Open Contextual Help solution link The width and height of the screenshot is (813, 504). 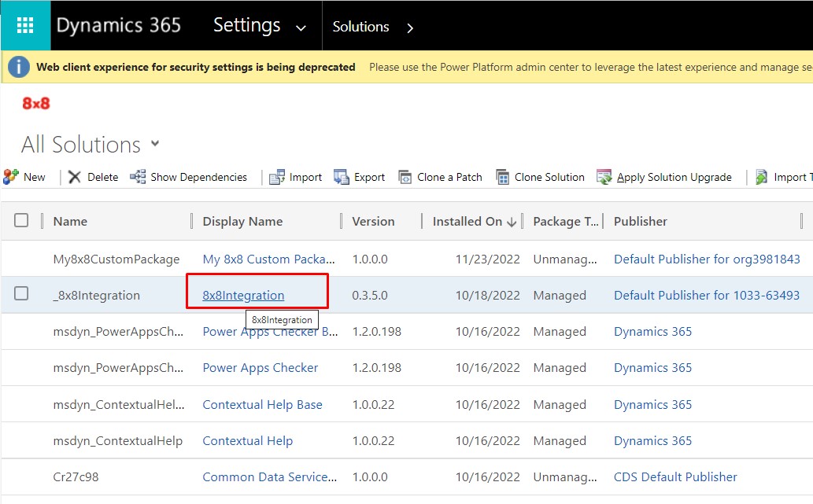pos(247,441)
